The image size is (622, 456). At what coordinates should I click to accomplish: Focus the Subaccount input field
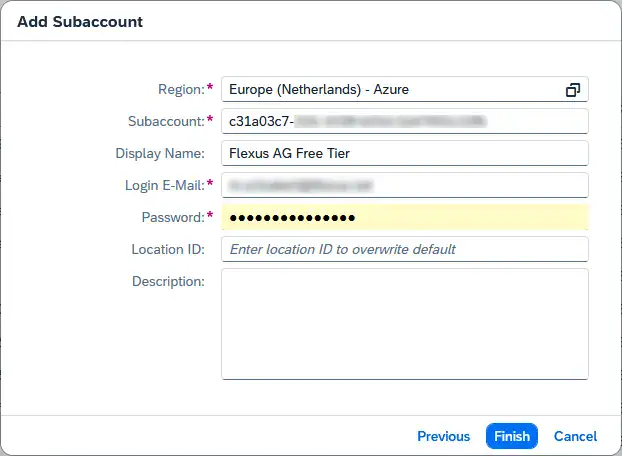pyautogui.click(x=404, y=122)
